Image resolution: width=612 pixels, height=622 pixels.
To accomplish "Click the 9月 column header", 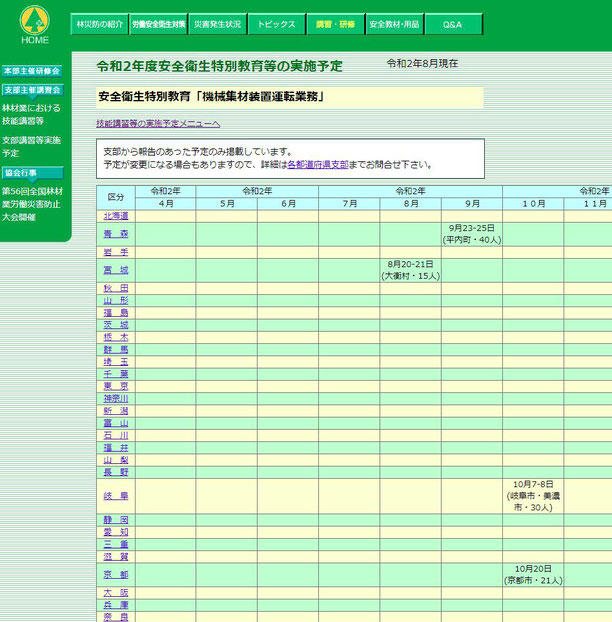I will click(472, 203).
